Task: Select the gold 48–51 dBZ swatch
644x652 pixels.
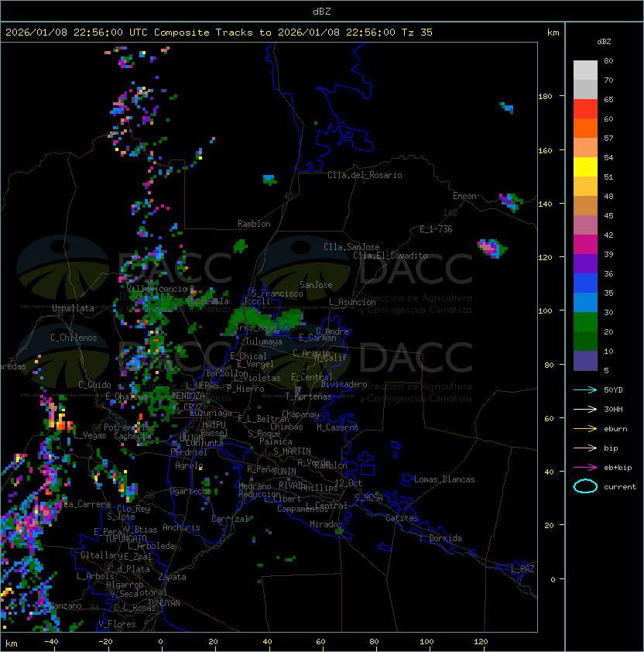Action: click(585, 187)
